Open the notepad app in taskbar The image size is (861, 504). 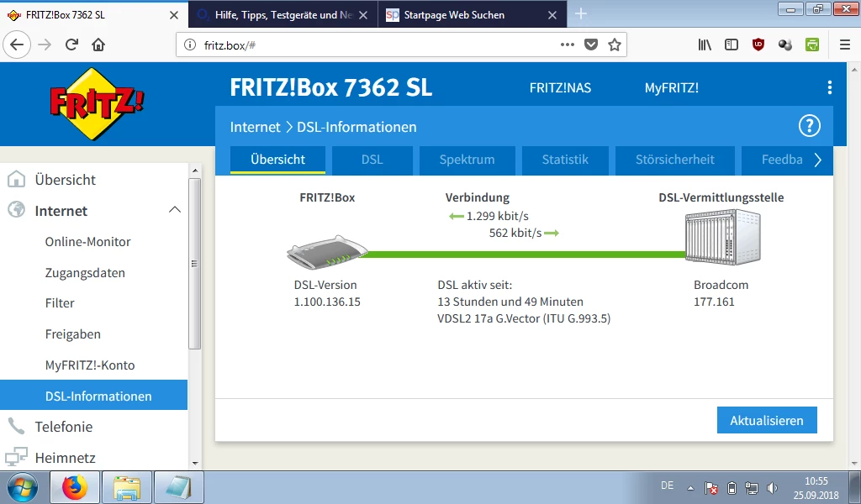point(179,487)
